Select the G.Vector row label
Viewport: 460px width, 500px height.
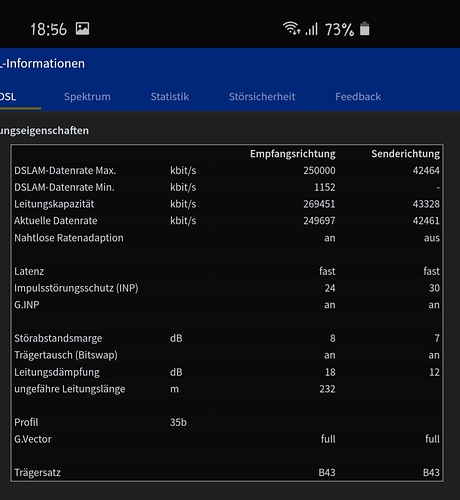pyautogui.click(x=33, y=439)
